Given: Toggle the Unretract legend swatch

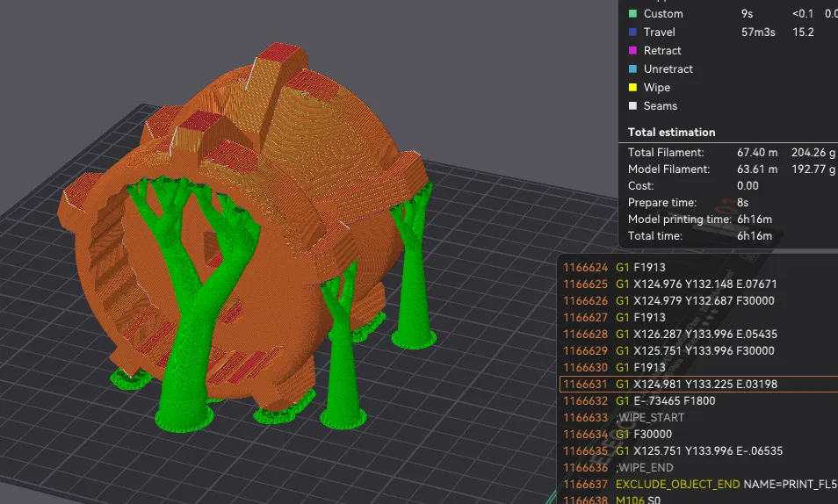Looking at the screenshot, I should tap(632, 69).
